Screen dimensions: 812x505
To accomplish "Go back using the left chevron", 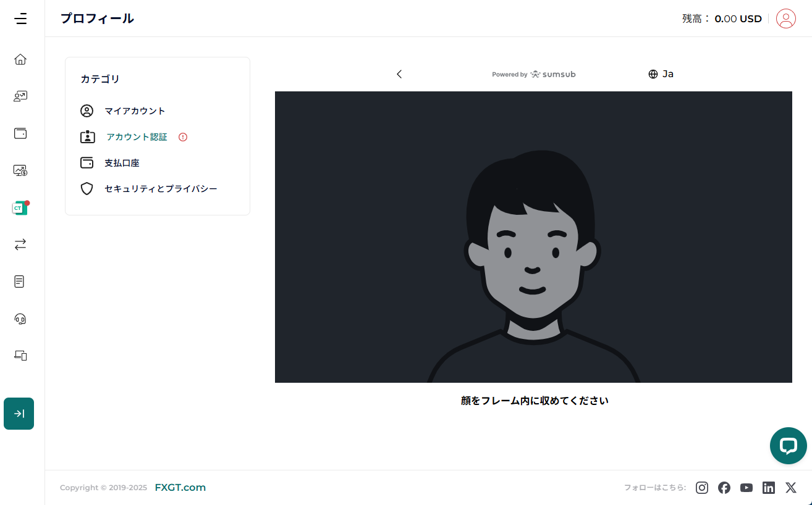I will pyautogui.click(x=399, y=74).
